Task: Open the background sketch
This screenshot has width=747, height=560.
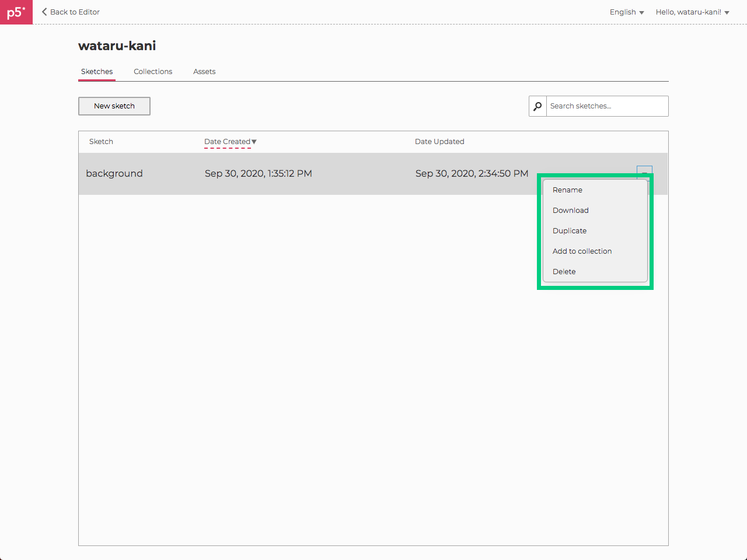Action: point(114,174)
